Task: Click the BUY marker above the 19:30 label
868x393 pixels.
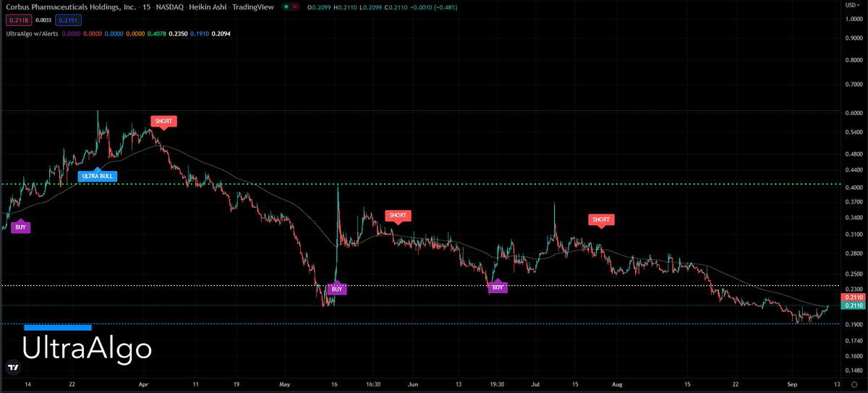Action: [x=497, y=287]
